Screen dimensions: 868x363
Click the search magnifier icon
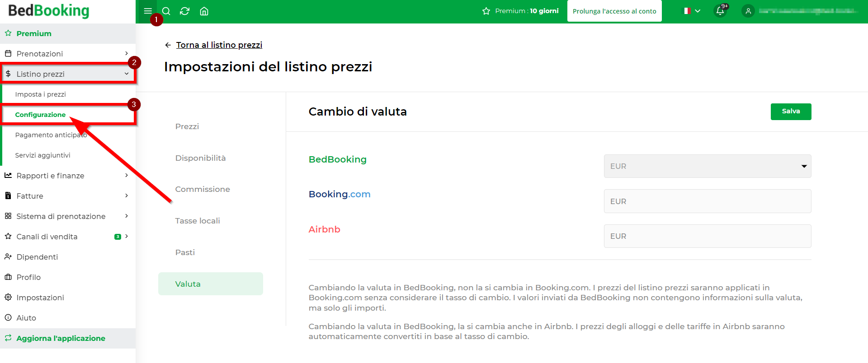coord(166,11)
